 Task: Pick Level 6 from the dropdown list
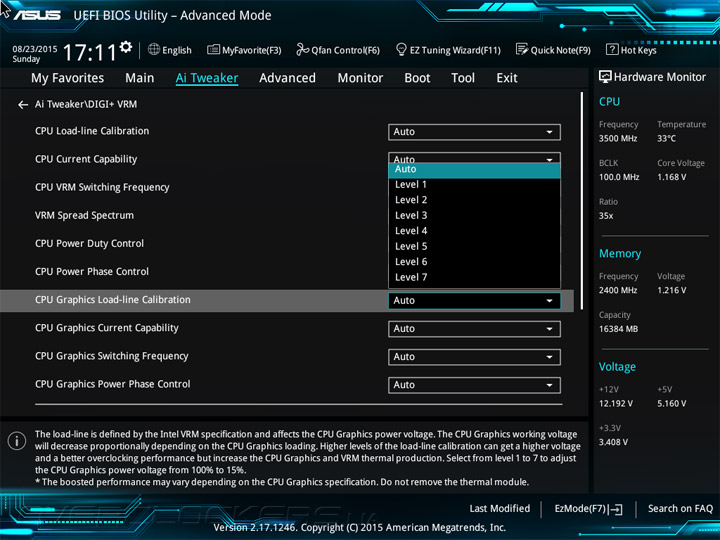pyautogui.click(x=474, y=262)
